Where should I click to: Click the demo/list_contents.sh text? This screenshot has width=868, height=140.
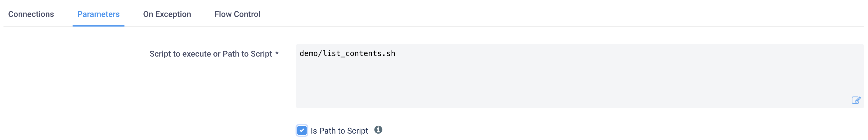[x=347, y=54]
